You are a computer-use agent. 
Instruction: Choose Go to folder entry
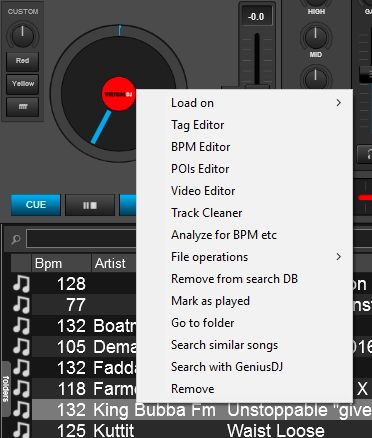pyautogui.click(x=245, y=323)
